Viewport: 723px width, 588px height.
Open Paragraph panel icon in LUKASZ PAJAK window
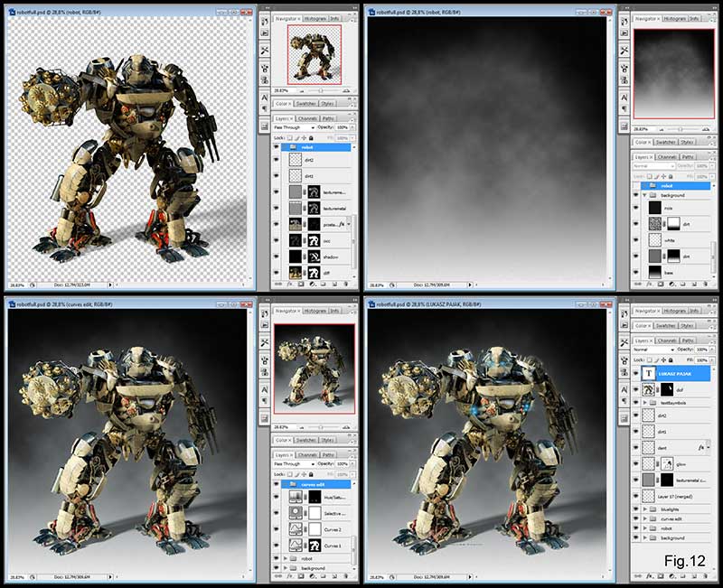point(624,401)
